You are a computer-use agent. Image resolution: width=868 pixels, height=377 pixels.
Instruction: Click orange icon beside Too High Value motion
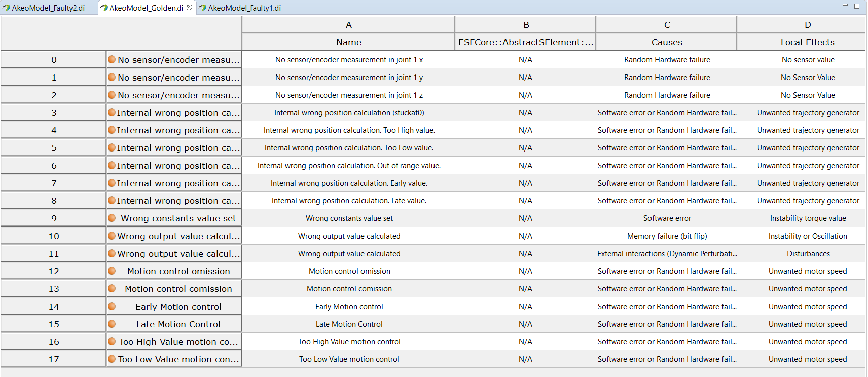click(x=112, y=342)
